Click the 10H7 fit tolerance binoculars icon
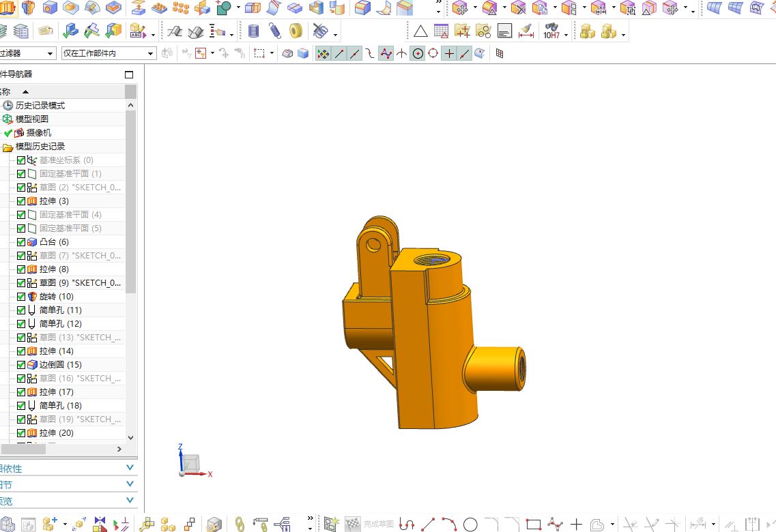Screen dimensions: 776x532 [x=551, y=31]
